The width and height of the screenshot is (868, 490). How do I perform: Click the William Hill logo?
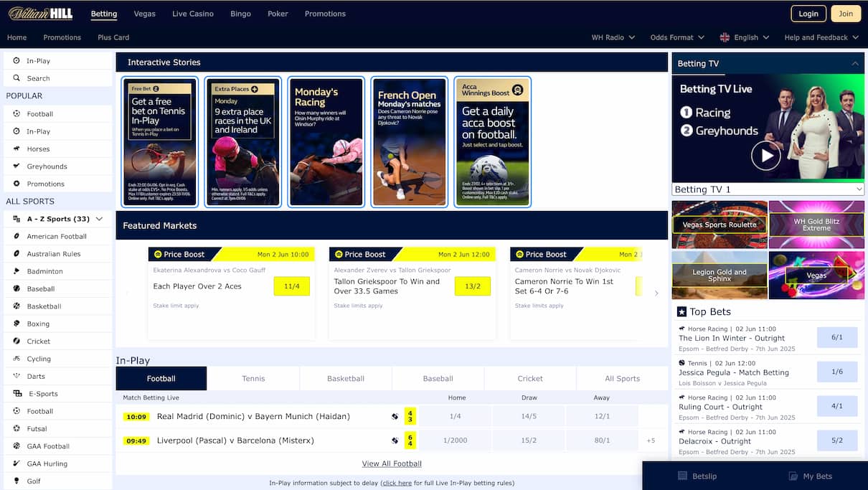pyautogui.click(x=42, y=14)
